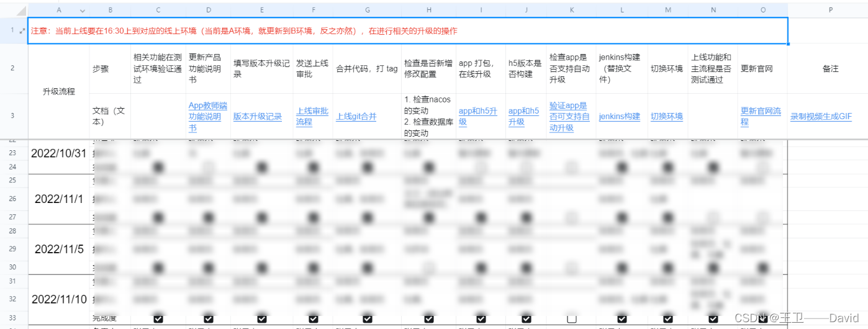868x329 pixels.
Task: Select column C header
Action: tap(158, 11)
